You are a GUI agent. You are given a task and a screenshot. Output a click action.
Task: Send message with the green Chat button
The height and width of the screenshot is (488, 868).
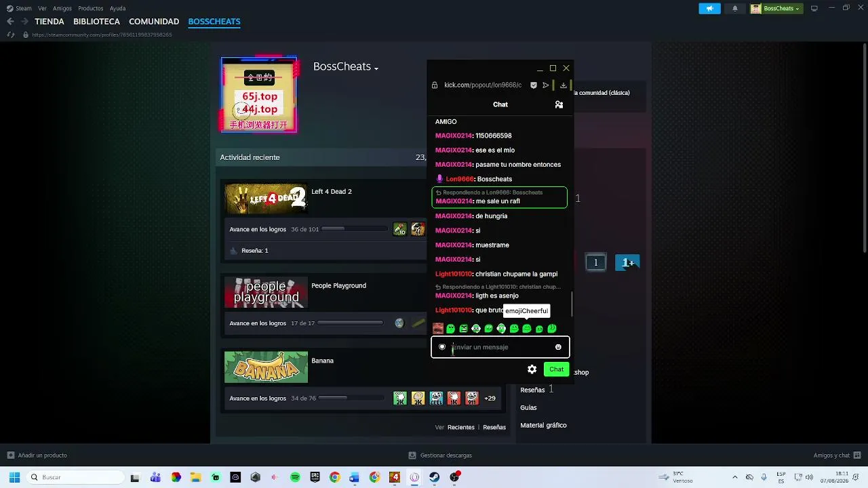(556, 369)
